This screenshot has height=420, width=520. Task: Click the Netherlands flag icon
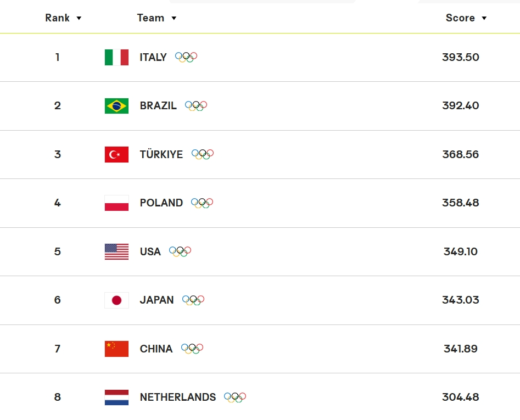pos(116,397)
